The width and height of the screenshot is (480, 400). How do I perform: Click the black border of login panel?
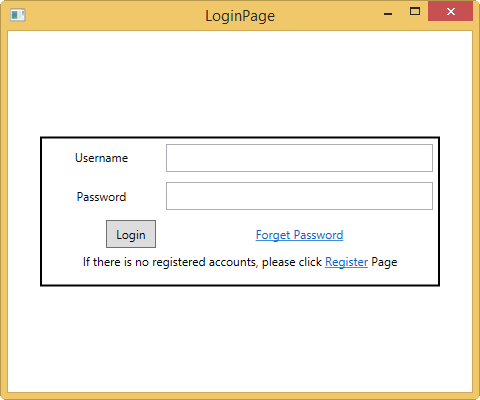click(x=240, y=137)
